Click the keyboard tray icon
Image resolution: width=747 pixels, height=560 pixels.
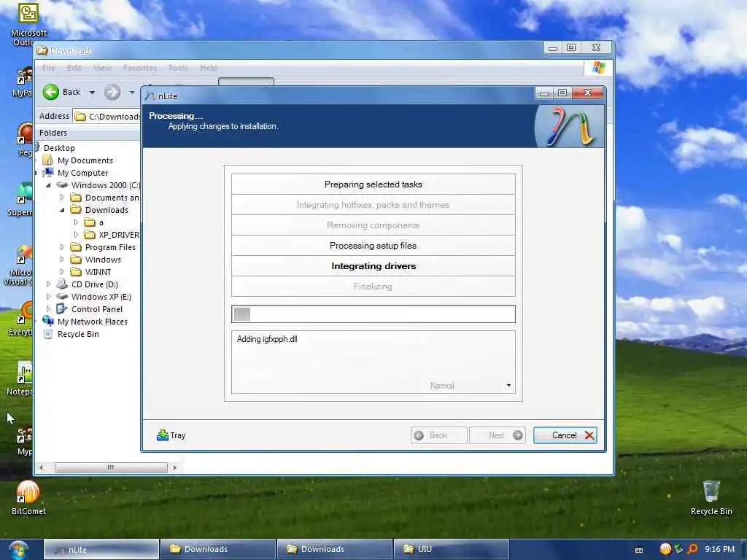(639, 551)
